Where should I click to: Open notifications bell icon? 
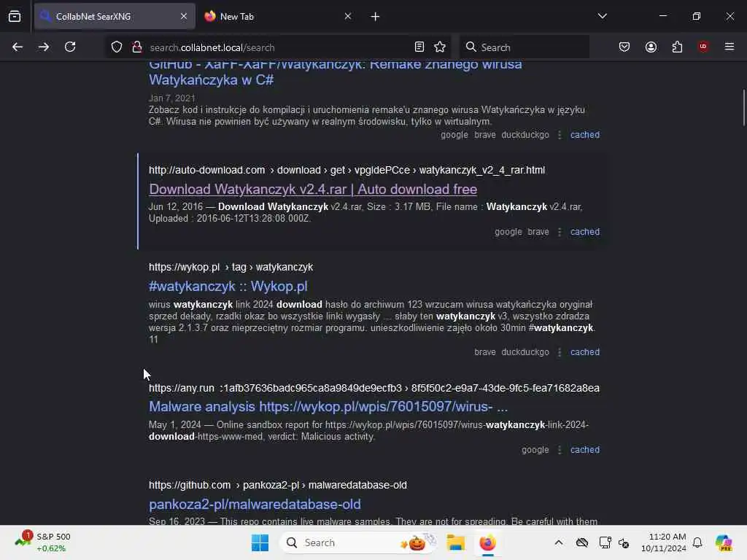tap(697, 542)
